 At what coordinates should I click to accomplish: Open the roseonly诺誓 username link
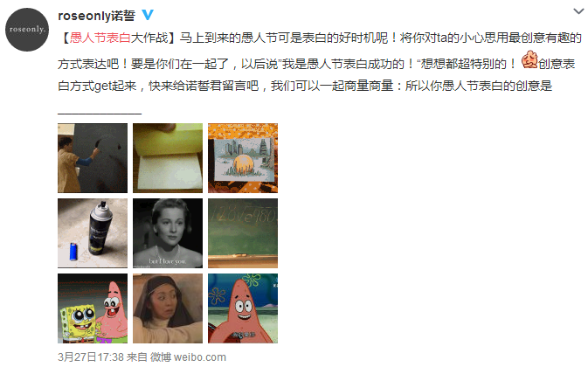[x=96, y=16]
